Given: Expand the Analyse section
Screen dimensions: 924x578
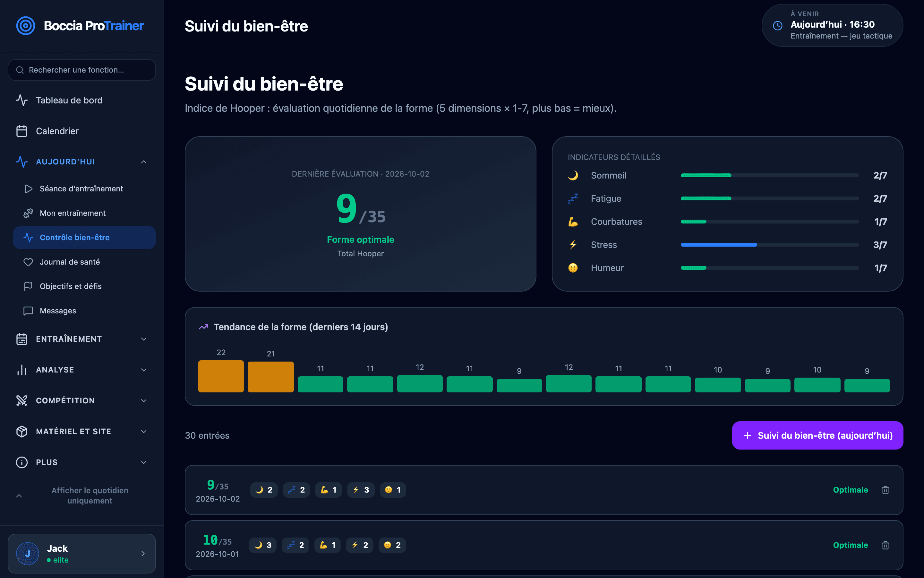Looking at the screenshot, I should coord(82,370).
